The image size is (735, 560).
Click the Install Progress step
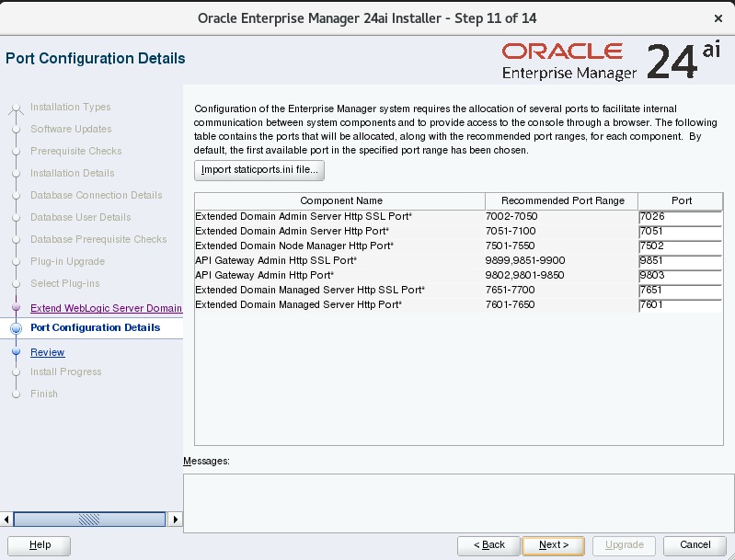(x=65, y=372)
